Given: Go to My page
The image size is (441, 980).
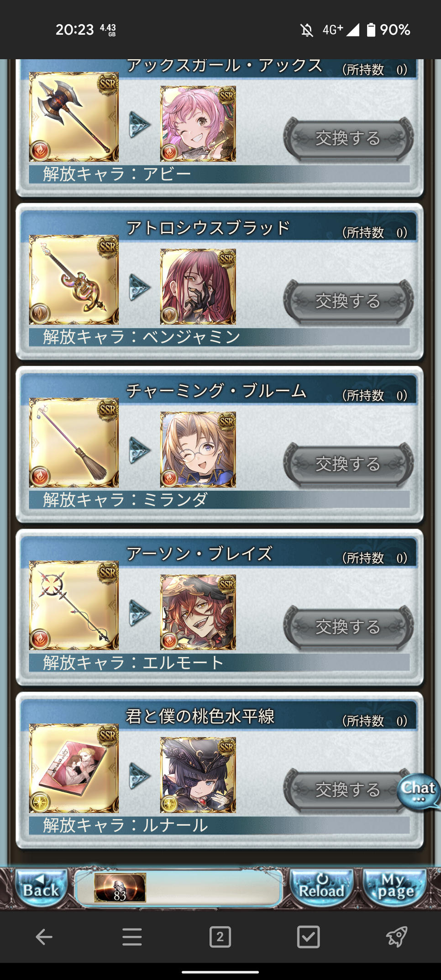Looking at the screenshot, I should [395, 888].
